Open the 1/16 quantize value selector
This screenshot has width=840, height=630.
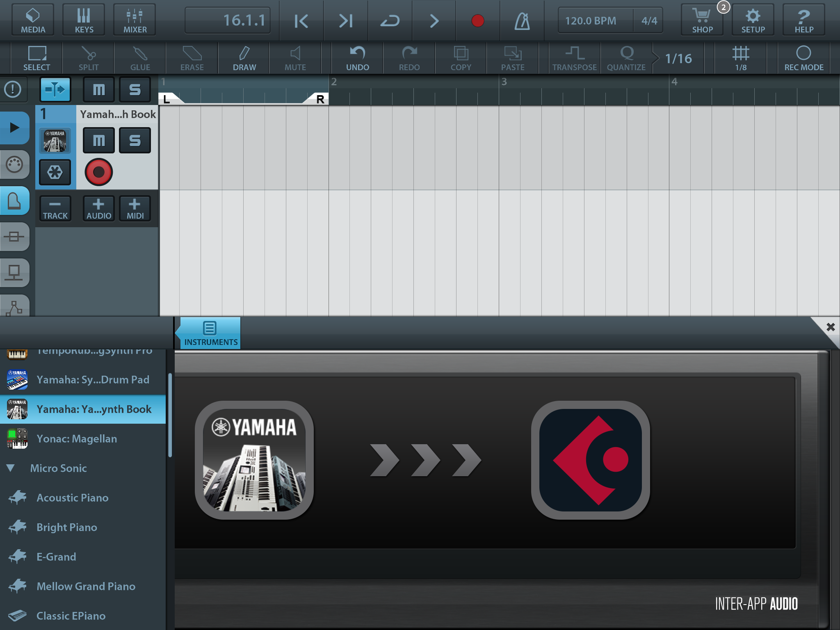pos(678,58)
